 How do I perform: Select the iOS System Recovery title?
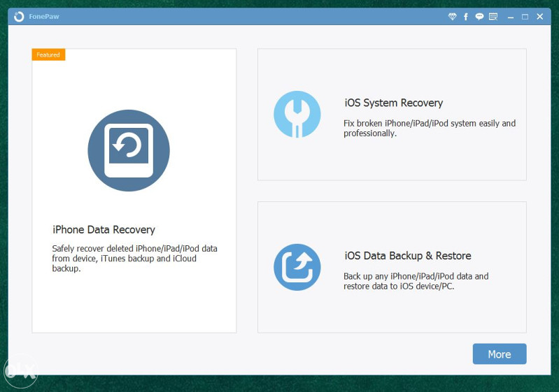point(394,103)
